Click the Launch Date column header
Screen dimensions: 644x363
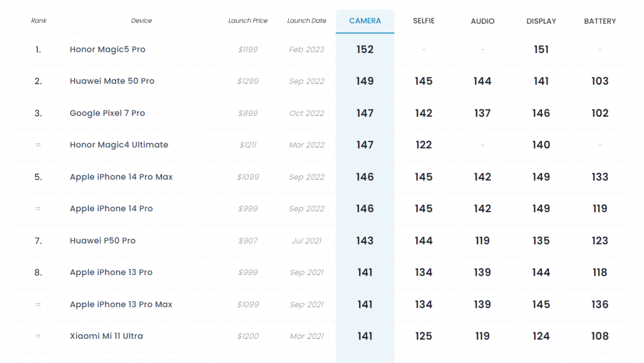point(306,21)
